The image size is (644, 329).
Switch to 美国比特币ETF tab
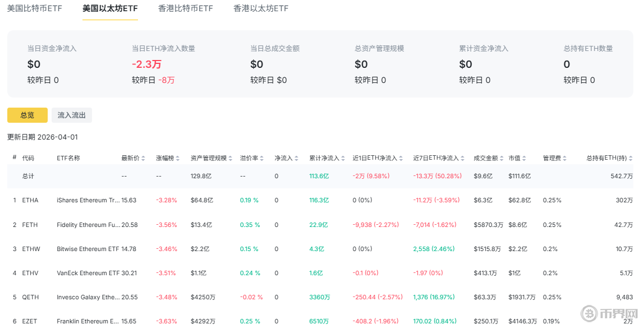[x=35, y=8]
